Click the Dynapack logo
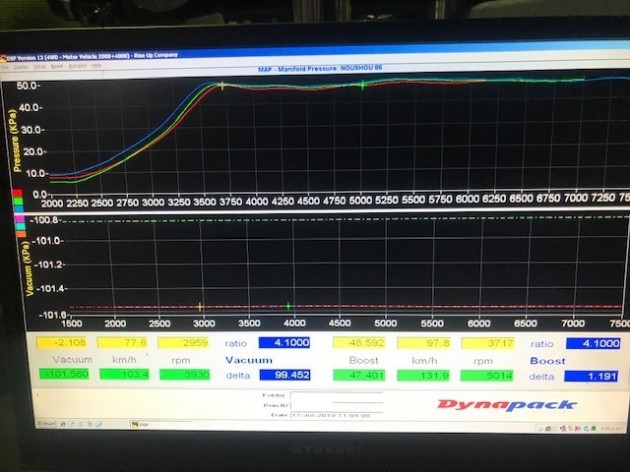Image resolution: width=630 pixels, height=472 pixels. click(506, 404)
